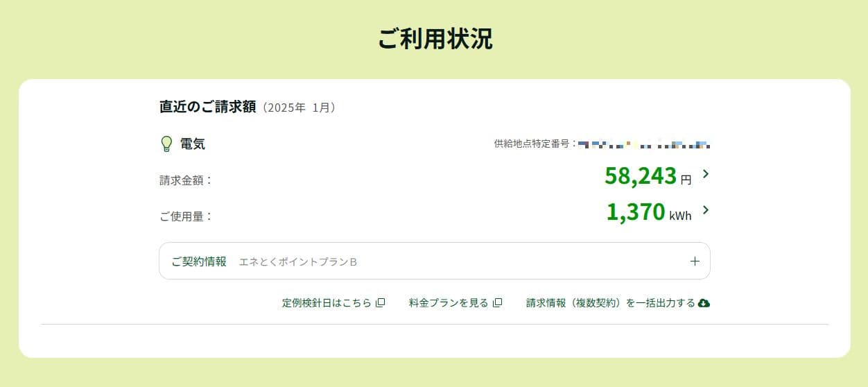The width and height of the screenshot is (868, 387).
Task: Click the 58,243 円 billing amount
Action: [x=640, y=176]
